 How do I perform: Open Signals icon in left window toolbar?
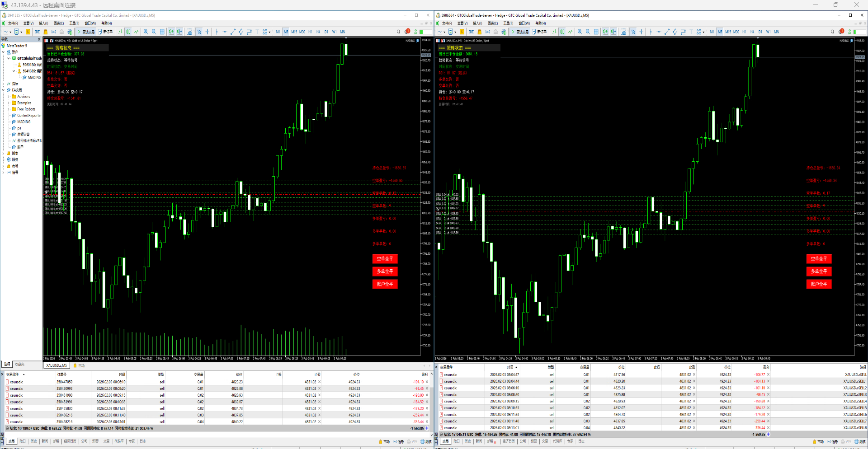pos(53,32)
